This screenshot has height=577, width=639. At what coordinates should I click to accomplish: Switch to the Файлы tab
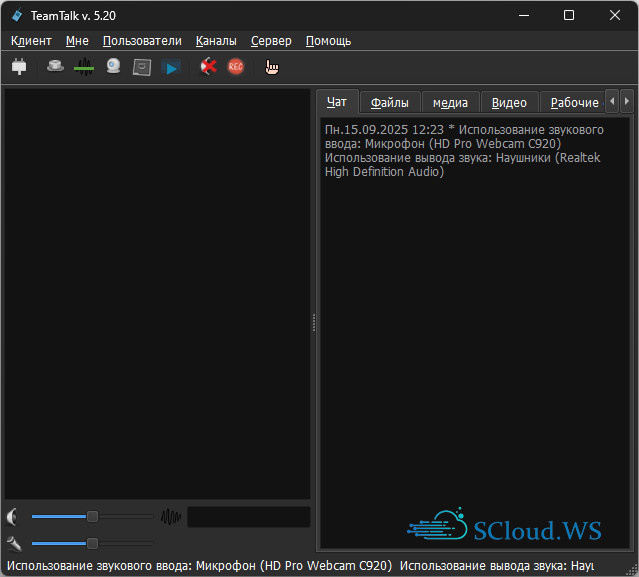(389, 103)
